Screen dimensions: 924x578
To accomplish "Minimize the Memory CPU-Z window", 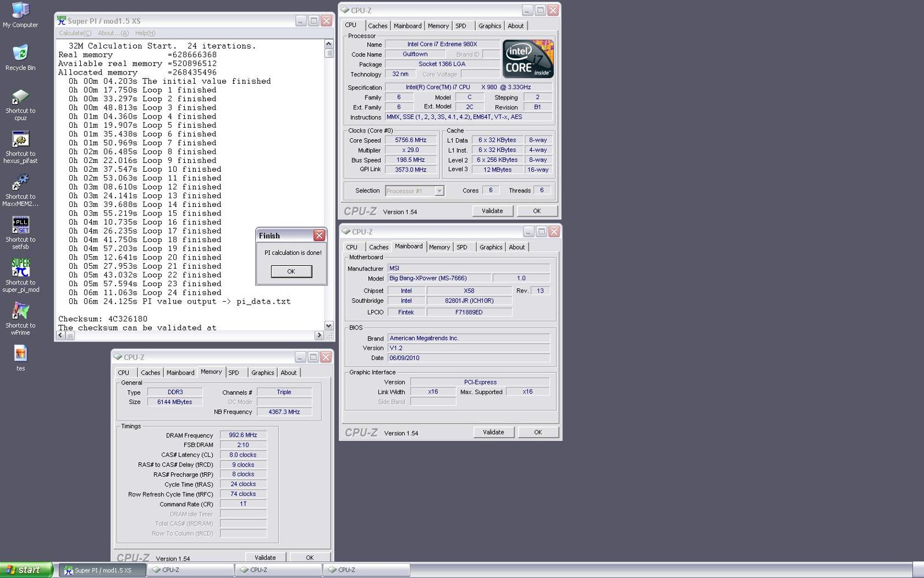I will point(300,357).
